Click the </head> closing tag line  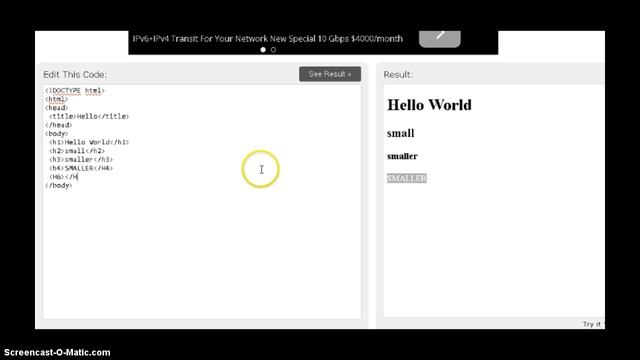(58, 125)
